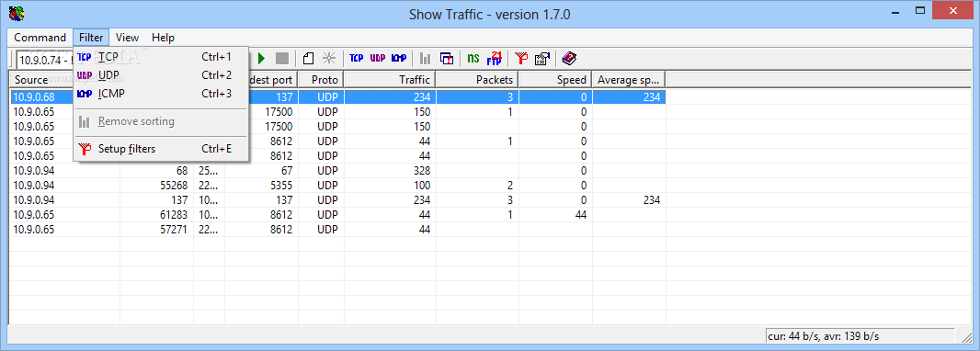
Task: Start capture with the green play icon
Action: pyautogui.click(x=262, y=58)
